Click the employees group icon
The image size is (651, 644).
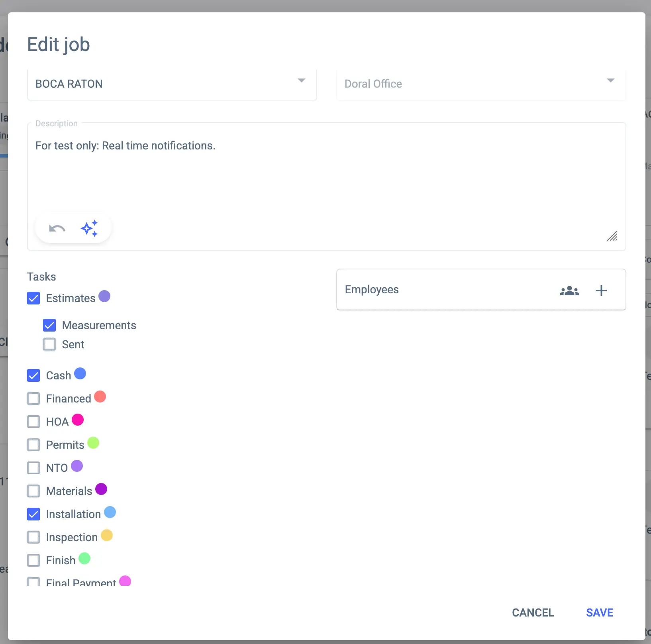pyautogui.click(x=569, y=291)
